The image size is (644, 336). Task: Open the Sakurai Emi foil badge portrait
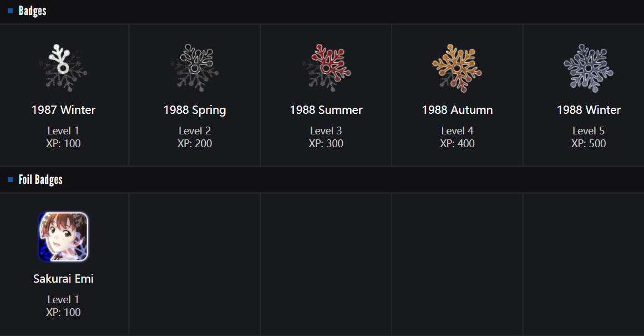click(x=63, y=237)
